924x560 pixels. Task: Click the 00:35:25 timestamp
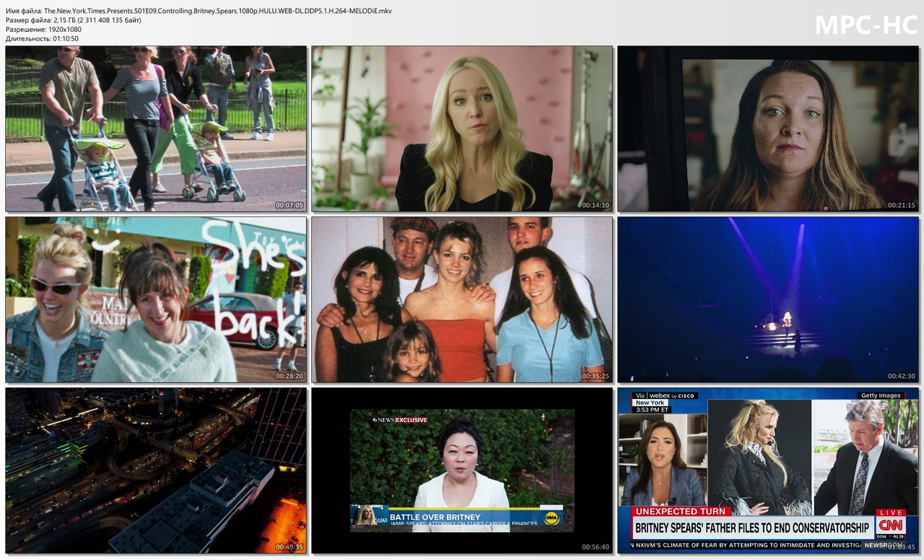pos(596,376)
